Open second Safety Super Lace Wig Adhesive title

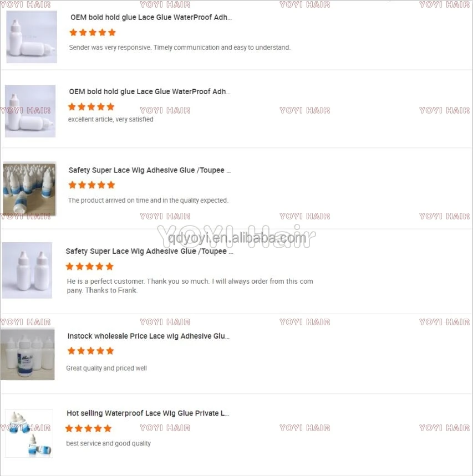(149, 252)
